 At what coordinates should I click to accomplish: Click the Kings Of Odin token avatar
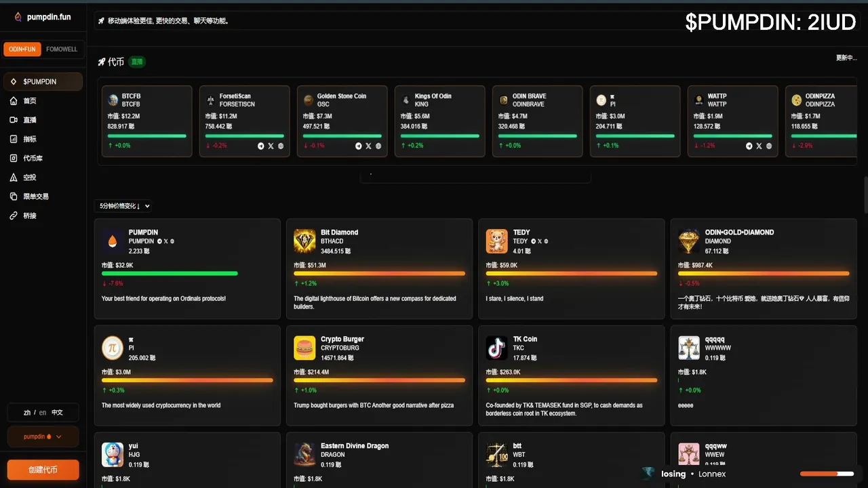(x=406, y=100)
